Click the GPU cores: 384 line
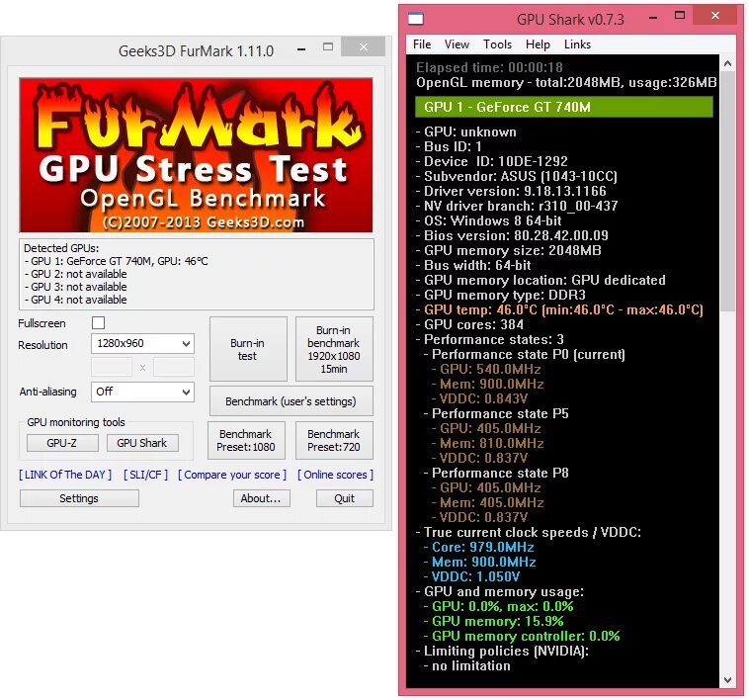Image resolution: width=749 pixels, height=700 pixels. (x=469, y=325)
